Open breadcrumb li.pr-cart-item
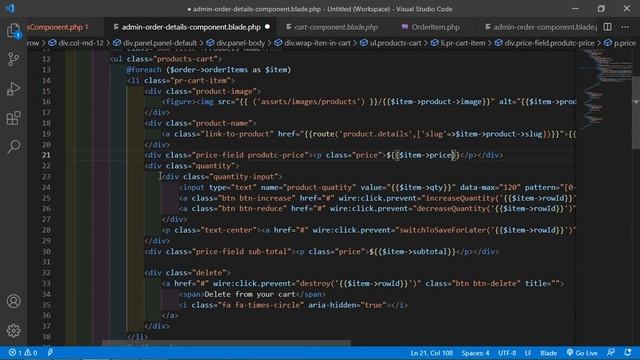640x360 pixels. [x=463, y=43]
